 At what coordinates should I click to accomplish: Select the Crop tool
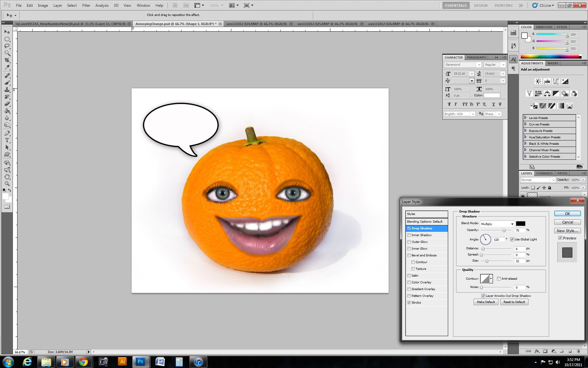click(x=7, y=60)
